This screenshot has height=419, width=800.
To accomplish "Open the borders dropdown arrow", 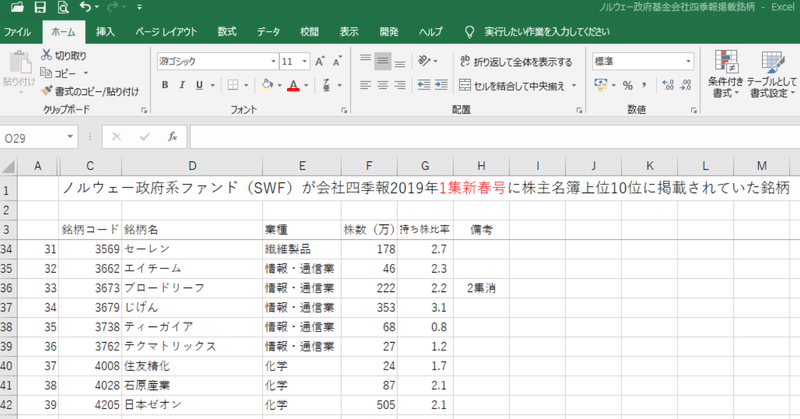I will point(246,85).
